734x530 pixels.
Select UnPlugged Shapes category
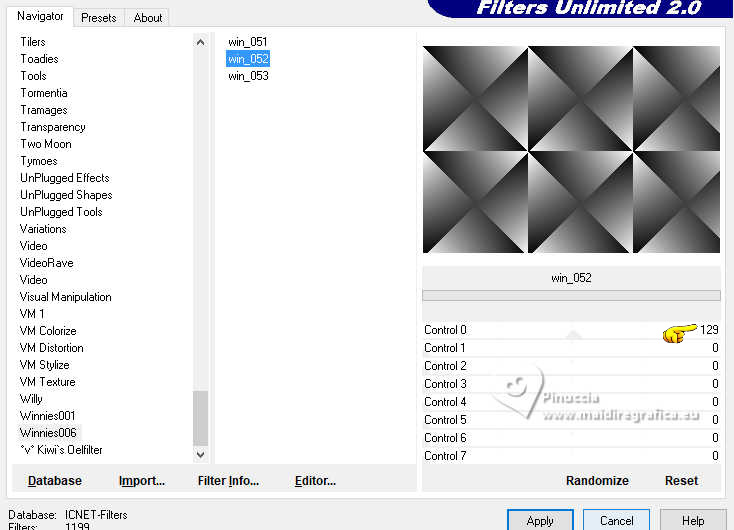tap(66, 195)
